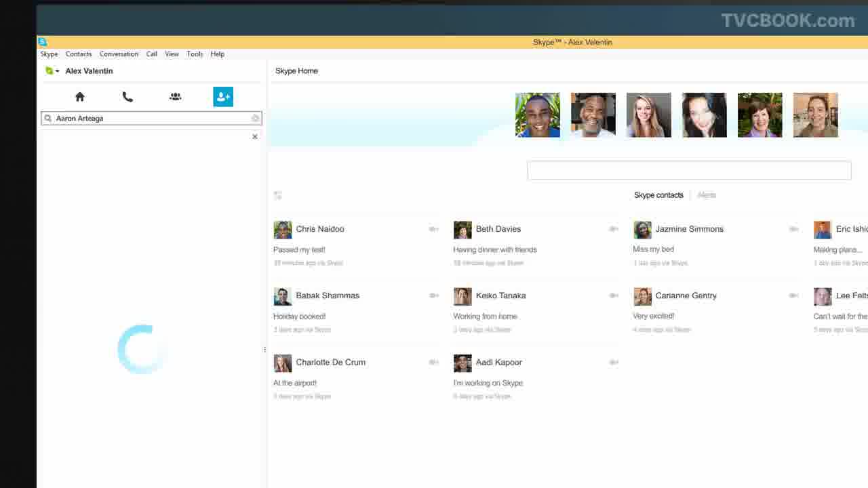Click the mood message input box
868x488 pixels.
click(689, 170)
